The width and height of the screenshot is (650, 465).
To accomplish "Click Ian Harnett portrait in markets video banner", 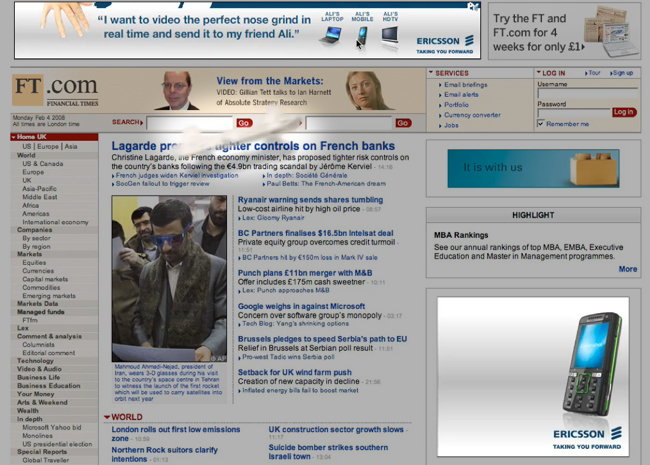I will click(x=177, y=90).
